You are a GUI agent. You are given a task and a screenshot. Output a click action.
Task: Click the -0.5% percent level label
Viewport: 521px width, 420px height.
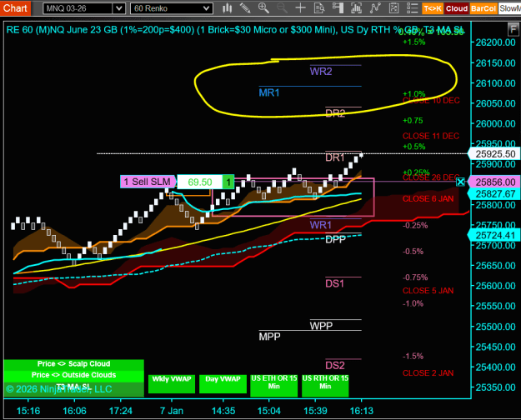[x=413, y=251]
